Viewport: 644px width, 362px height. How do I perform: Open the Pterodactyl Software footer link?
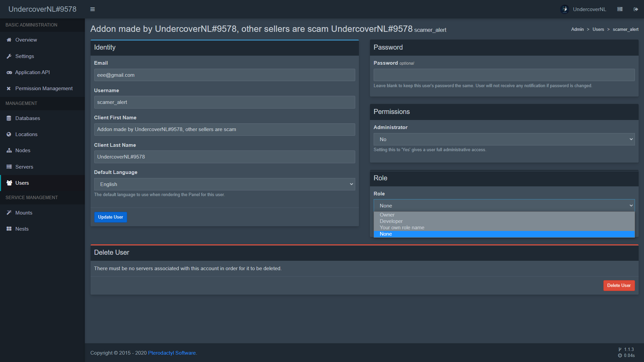point(172,353)
